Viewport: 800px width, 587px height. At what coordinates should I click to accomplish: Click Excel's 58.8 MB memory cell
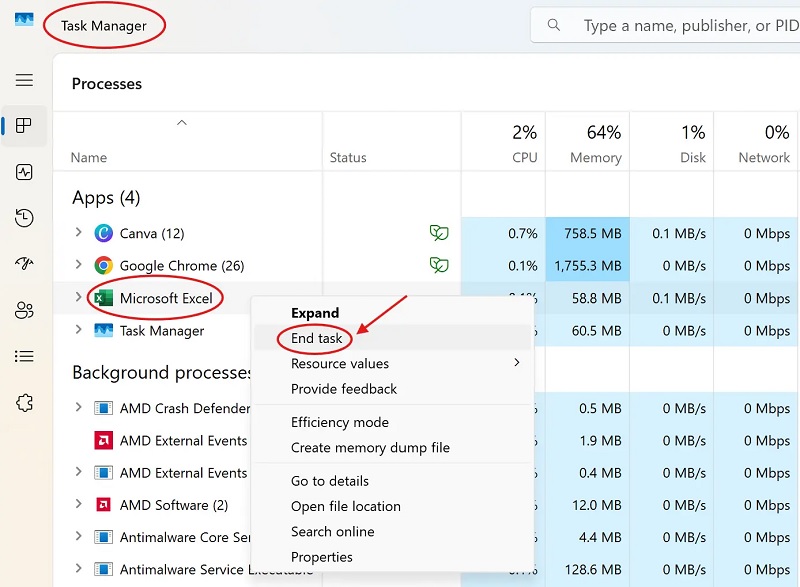tap(587, 298)
